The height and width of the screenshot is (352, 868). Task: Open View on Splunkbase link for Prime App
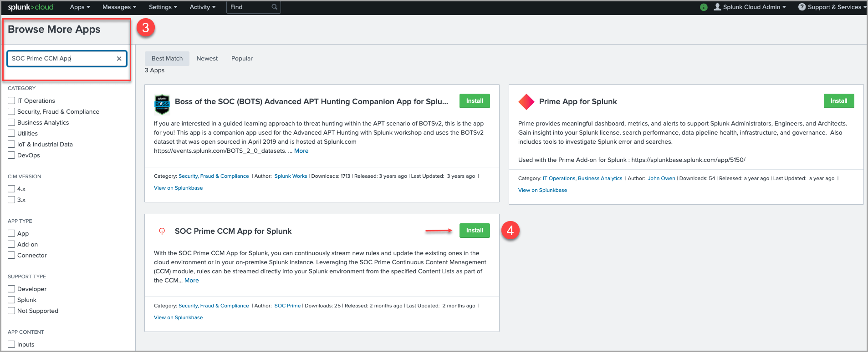pyautogui.click(x=542, y=190)
